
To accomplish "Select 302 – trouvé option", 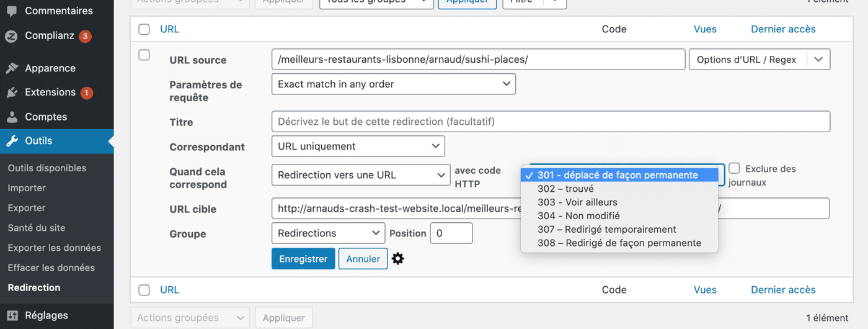I will 565,189.
